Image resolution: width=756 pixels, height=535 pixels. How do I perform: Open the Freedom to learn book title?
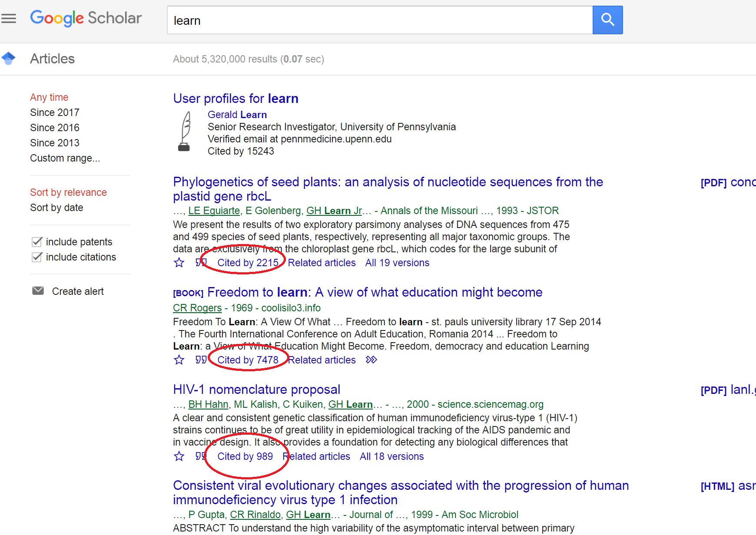(x=375, y=292)
